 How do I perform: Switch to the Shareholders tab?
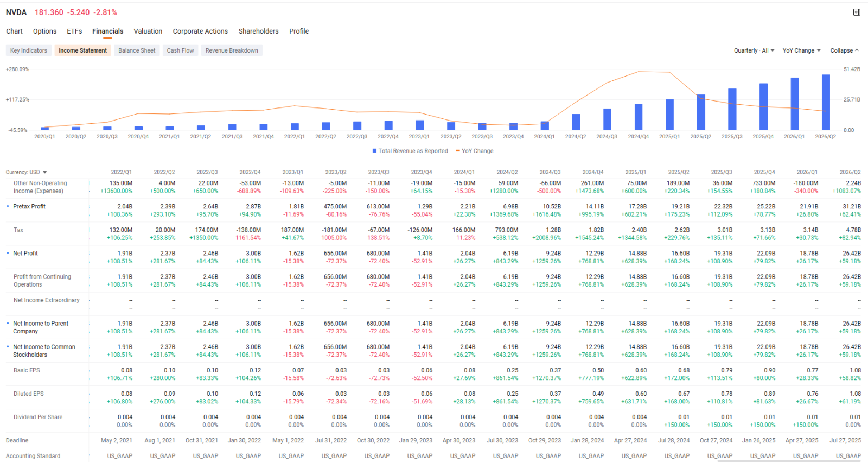pyautogui.click(x=259, y=31)
